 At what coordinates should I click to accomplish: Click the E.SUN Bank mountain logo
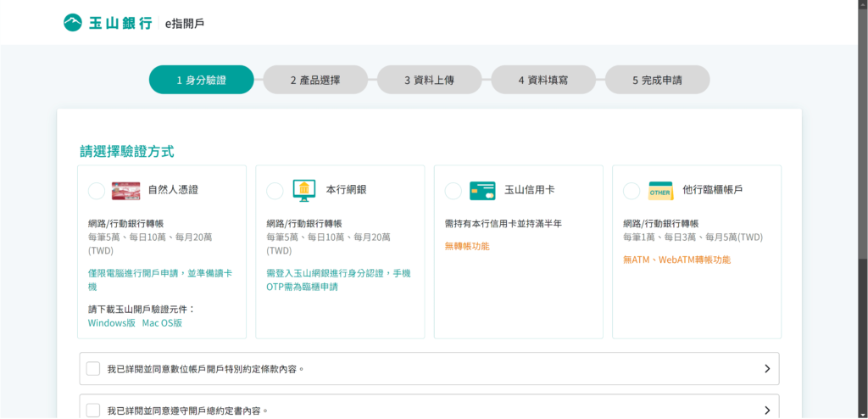tap(73, 23)
